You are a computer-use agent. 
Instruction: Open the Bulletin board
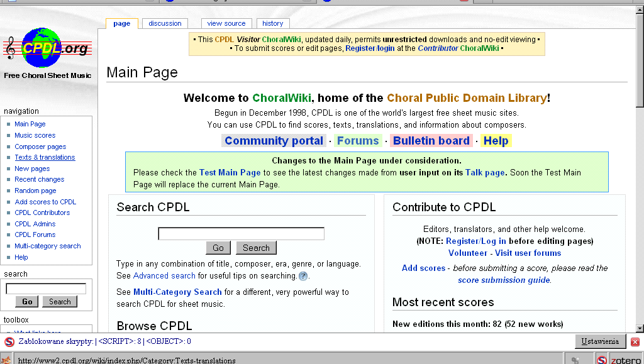(x=431, y=141)
